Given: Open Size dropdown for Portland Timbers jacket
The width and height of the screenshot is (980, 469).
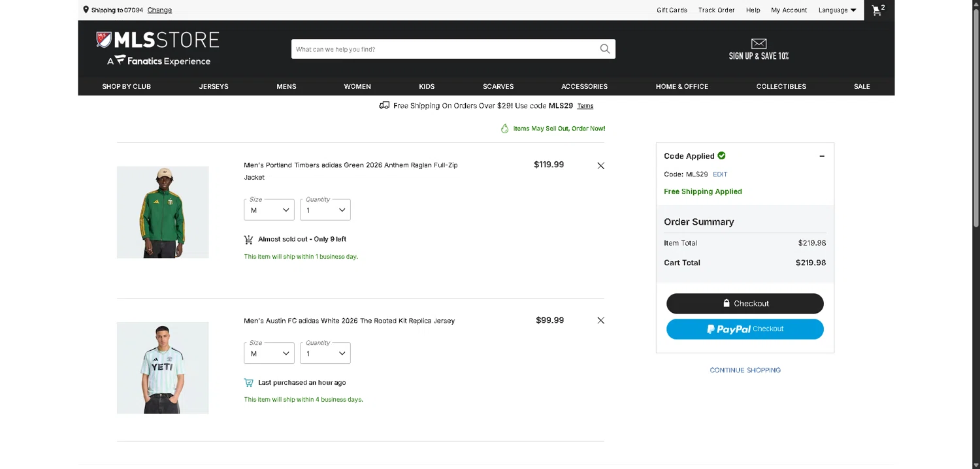Looking at the screenshot, I should coord(269,210).
